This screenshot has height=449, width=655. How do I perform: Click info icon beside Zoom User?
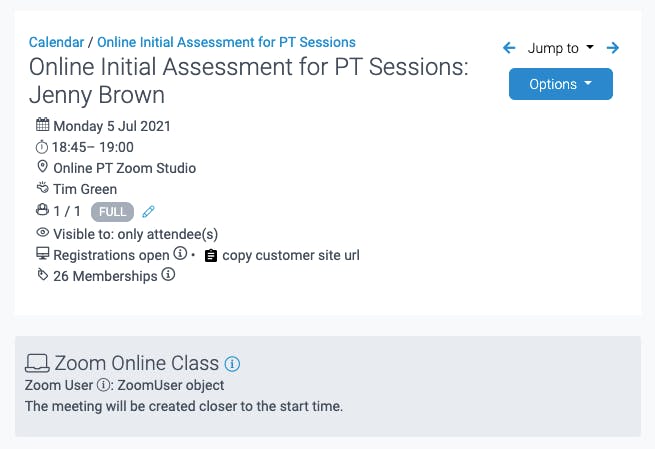(103, 385)
